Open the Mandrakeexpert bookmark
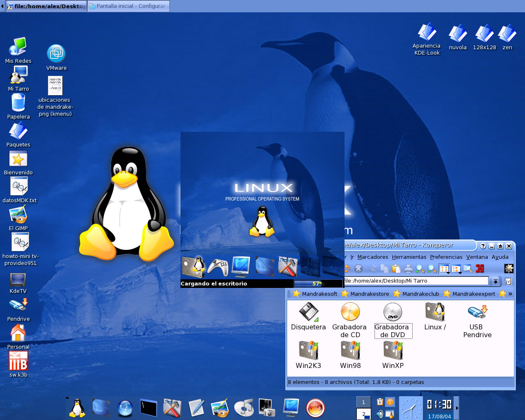Viewport: 525px width, 420px height. (x=469, y=294)
